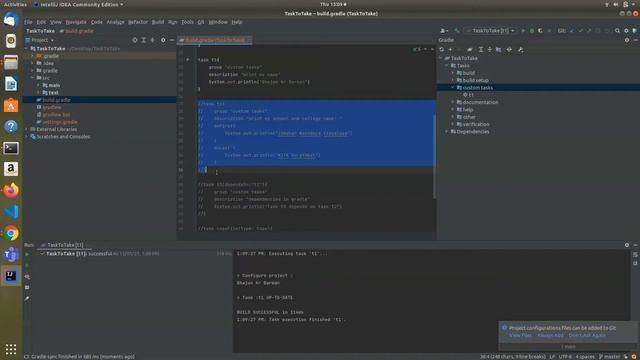The height and width of the screenshot is (360, 640).
Task: Open the TaskToTake [t1] run configuration dropdown
Action: [x=490, y=31]
